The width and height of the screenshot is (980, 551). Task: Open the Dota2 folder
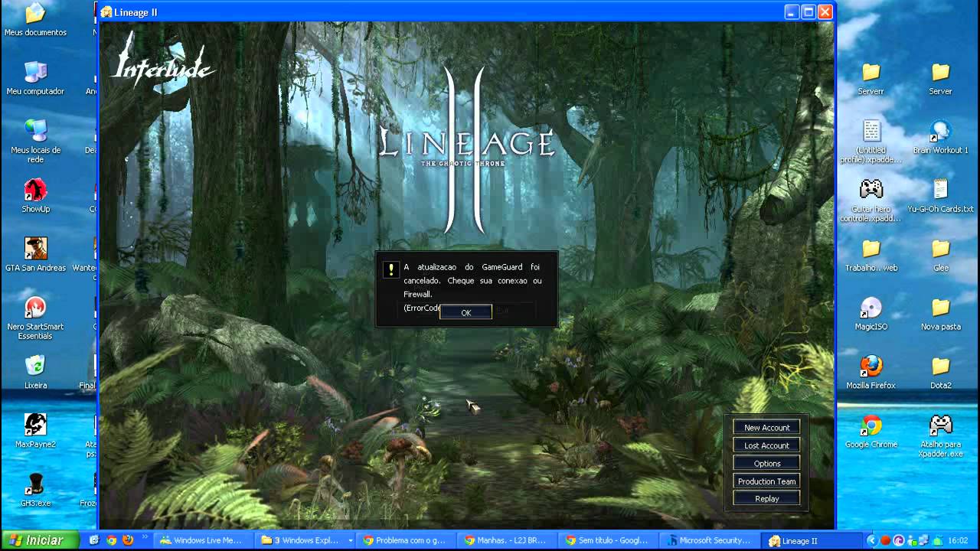[940, 373]
